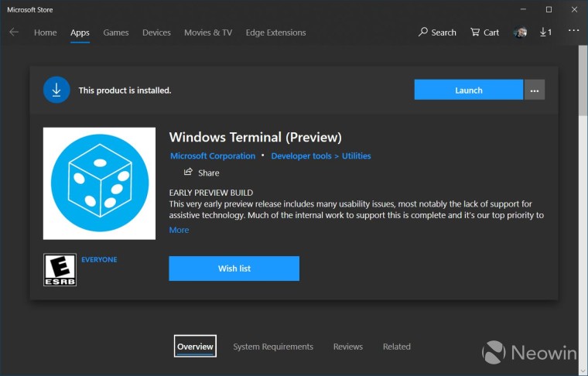Click the Share label text

209,173
